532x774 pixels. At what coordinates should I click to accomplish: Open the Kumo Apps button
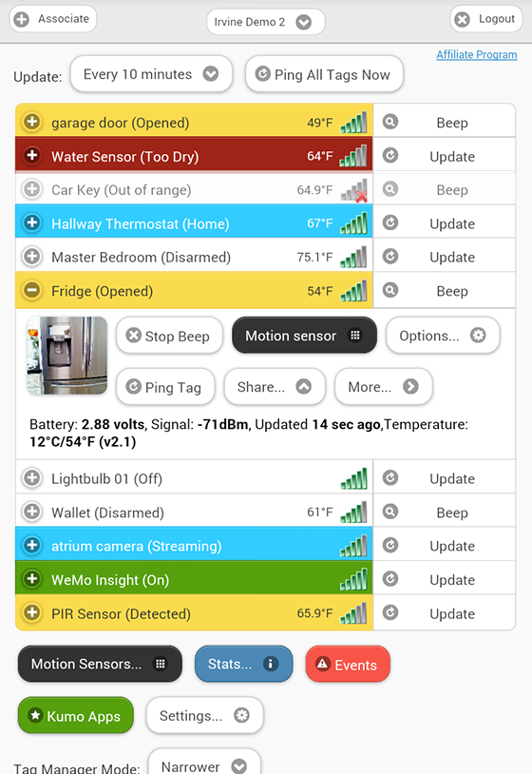point(76,715)
